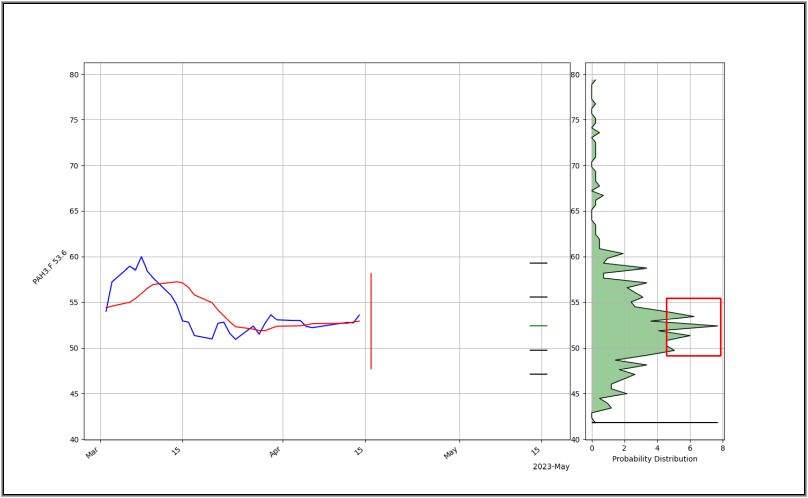
Task: Click the 'Mar' x-axis tick label
Action: point(92,453)
